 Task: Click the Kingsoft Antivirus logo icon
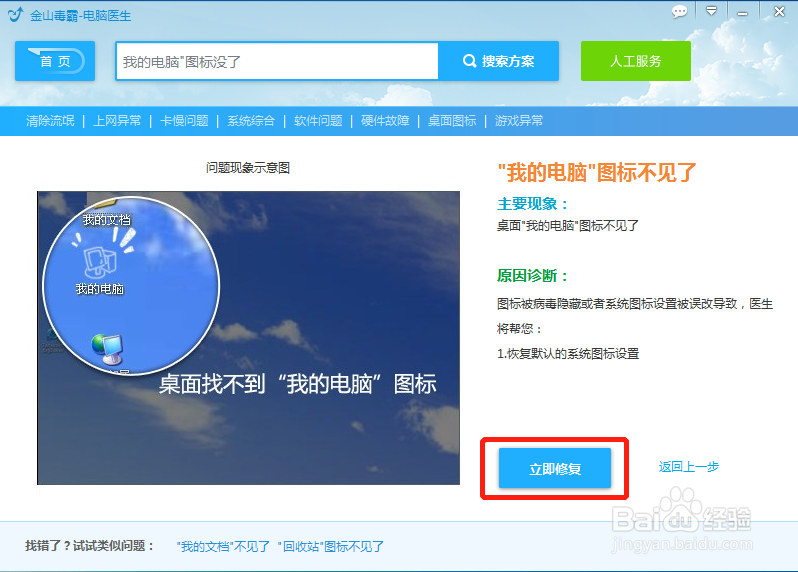point(15,14)
